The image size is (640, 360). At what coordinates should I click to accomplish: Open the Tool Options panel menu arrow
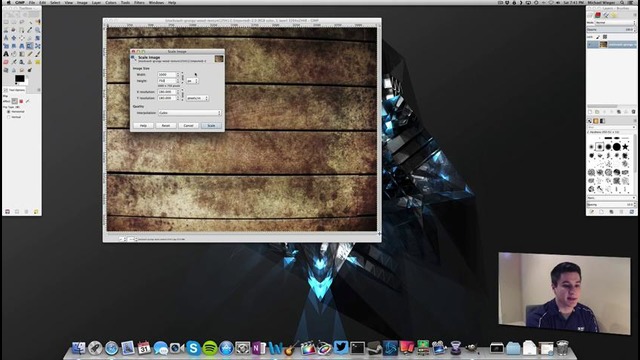click(39, 90)
